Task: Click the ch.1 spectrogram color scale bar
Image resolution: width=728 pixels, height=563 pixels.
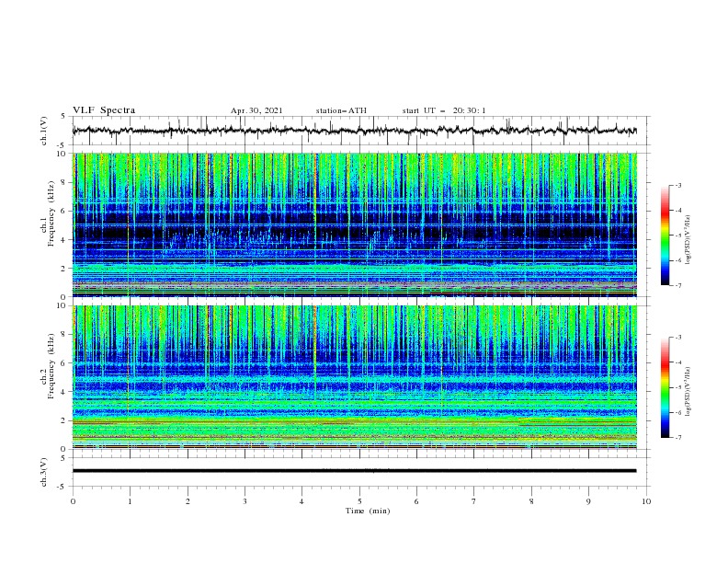Action: (665, 235)
